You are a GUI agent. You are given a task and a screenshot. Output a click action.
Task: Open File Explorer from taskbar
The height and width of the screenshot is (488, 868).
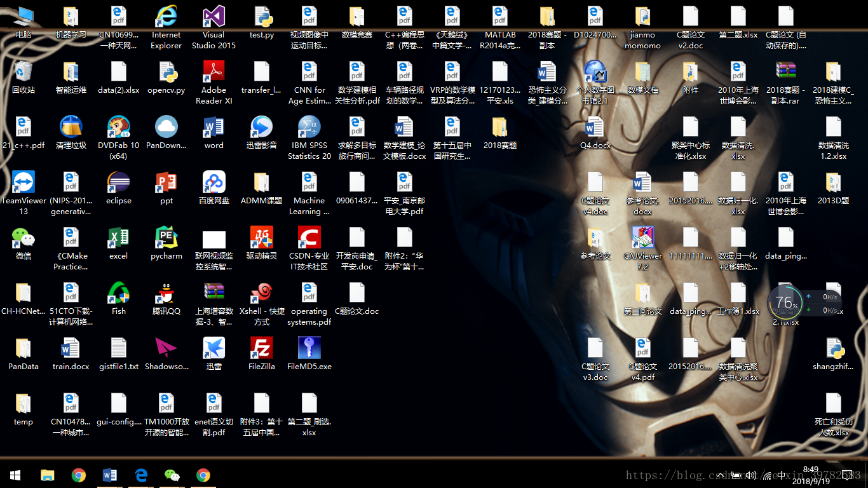(47, 475)
